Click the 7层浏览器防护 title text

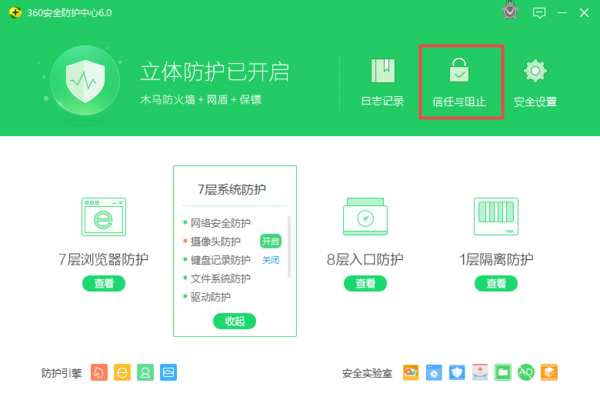point(104,259)
